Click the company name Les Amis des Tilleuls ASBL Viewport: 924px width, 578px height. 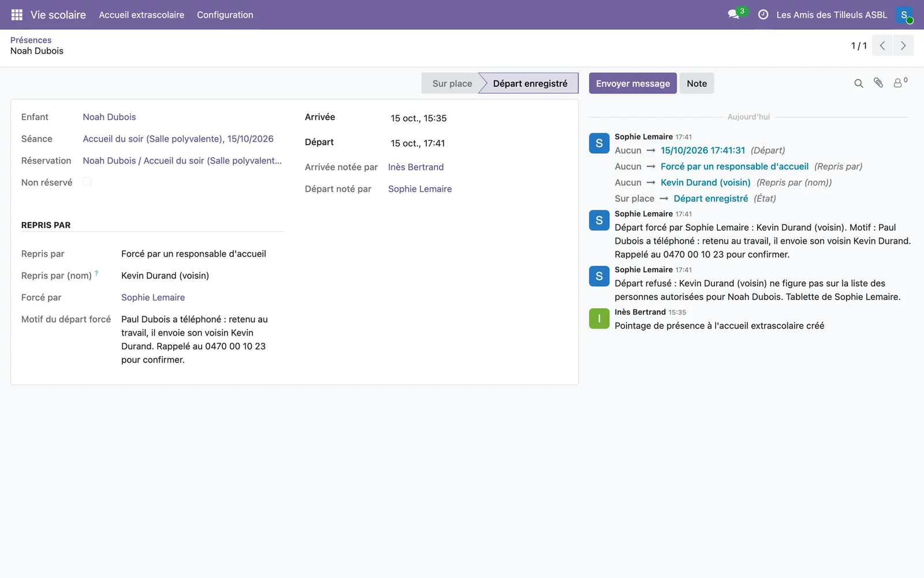[832, 15]
